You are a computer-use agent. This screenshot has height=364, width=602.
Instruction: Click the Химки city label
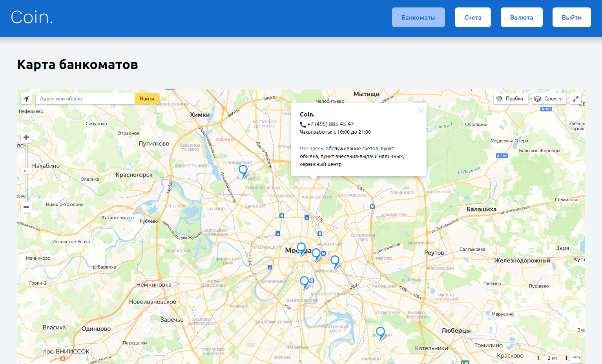[200, 115]
